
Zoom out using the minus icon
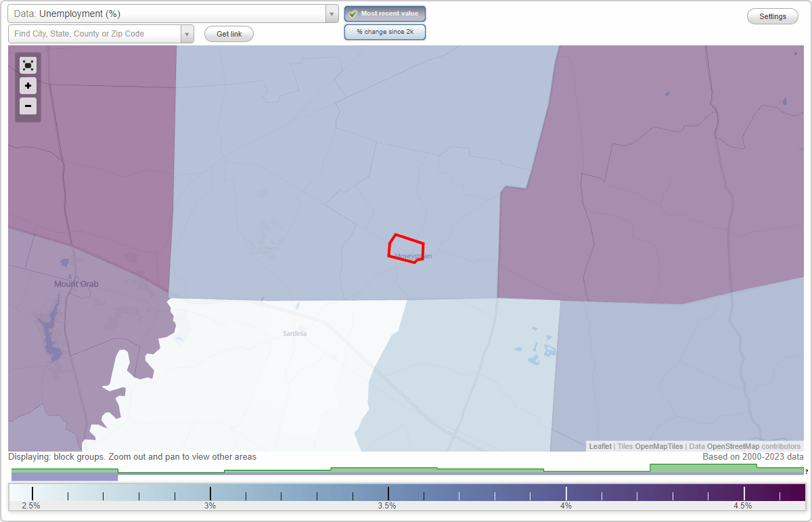pos(28,106)
